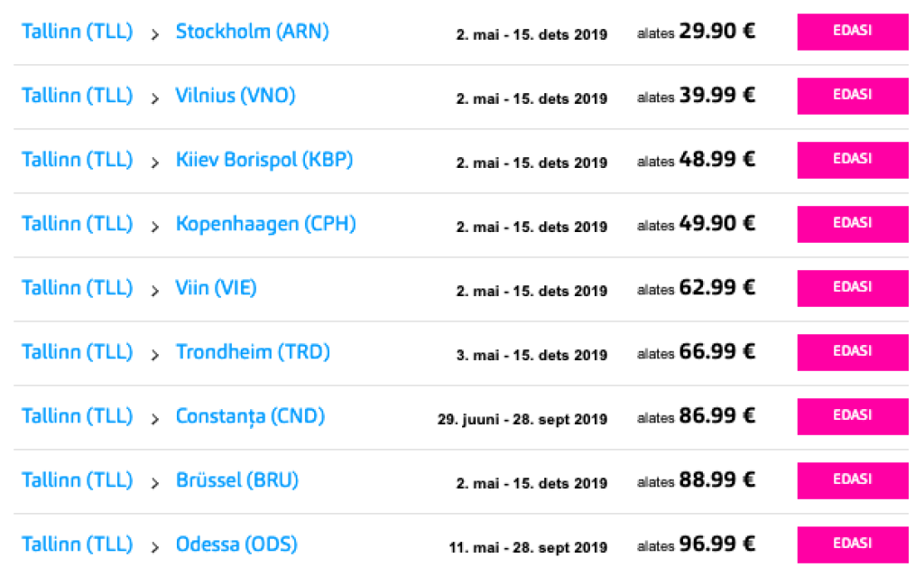Click EDASI beside the Brüssel route

852,480
